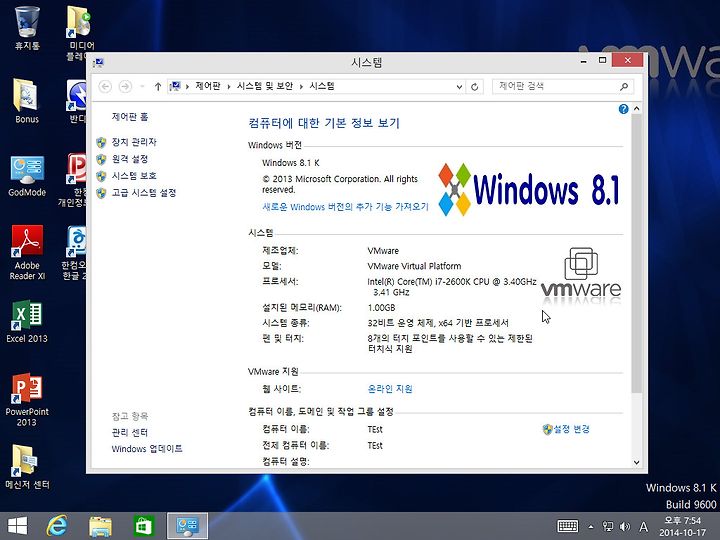Open the 메신저 센터 desktop folder
This screenshot has width=720, height=540.
[27, 467]
